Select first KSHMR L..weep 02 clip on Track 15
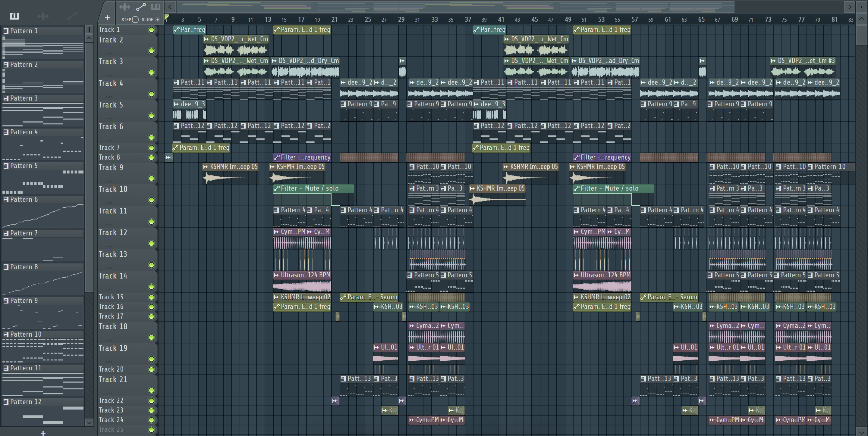This screenshot has height=436, width=868. (x=302, y=297)
